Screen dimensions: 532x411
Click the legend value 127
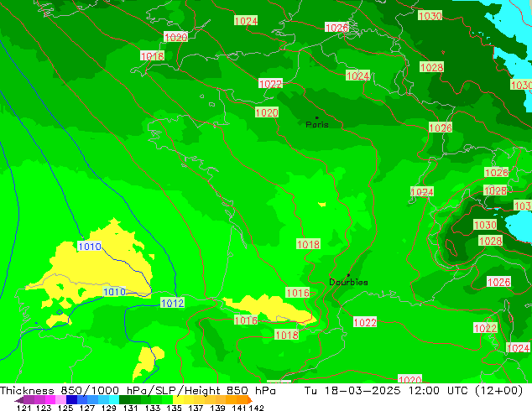pyautogui.click(x=87, y=408)
